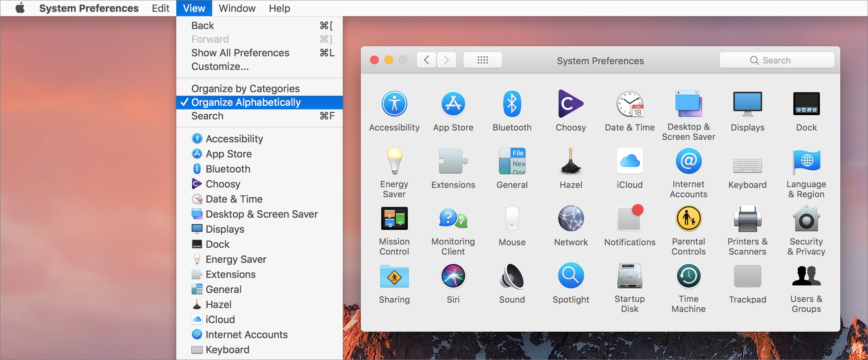This screenshot has height=360, width=868.
Task: Open the Internet Accounts icon in the window
Action: pyautogui.click(x=689, y=161)
